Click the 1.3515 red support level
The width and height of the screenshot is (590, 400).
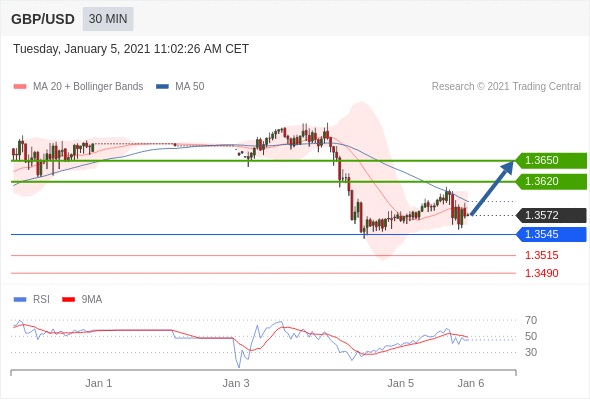[542, 256]
